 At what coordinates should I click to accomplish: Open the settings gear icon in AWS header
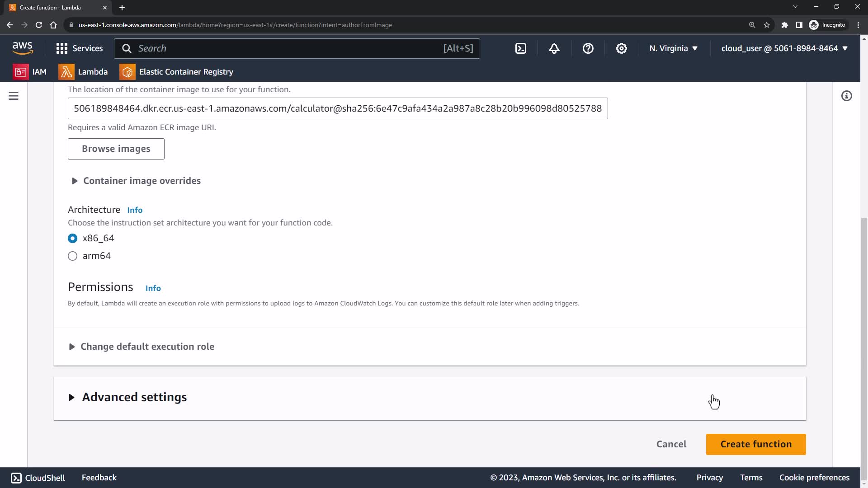pyautogui.click(x=622, y=48)
